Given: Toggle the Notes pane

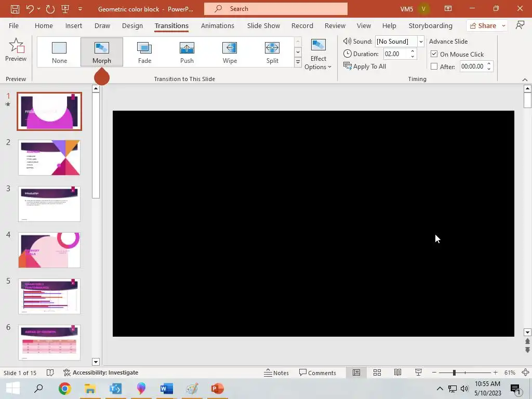Looking at the screenshot, I should click(x=276, y=373).
